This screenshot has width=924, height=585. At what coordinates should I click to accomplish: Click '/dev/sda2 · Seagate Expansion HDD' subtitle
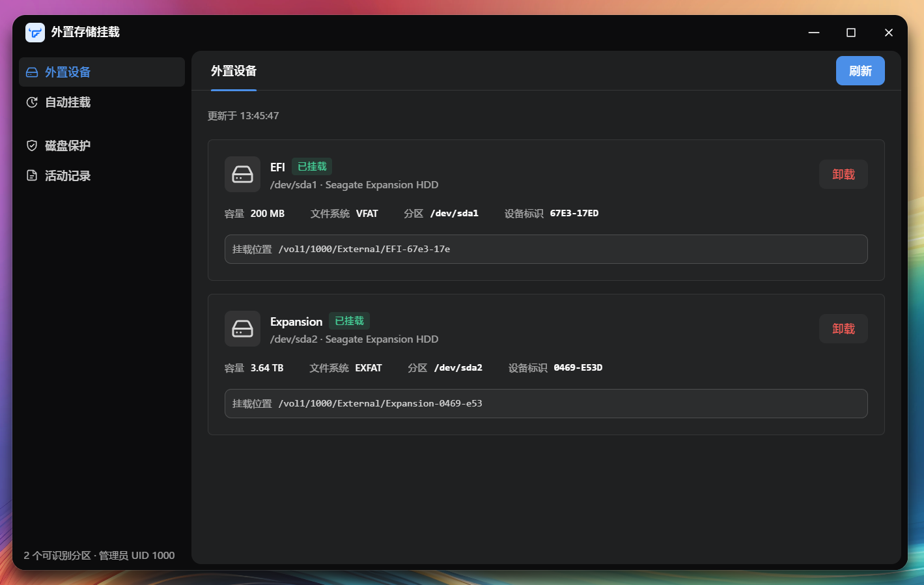click(354, 339)
